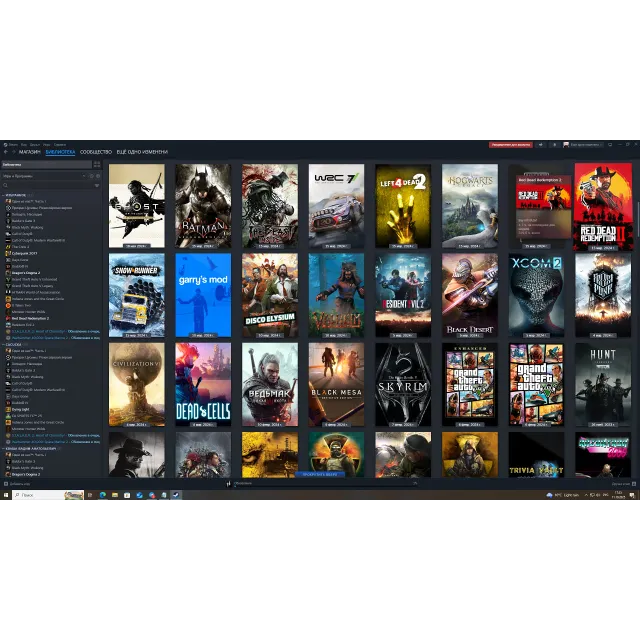Viewport: 640px width, 640px height.
Task: Open the notifications bell icon
Action: [x=554, y=144]
